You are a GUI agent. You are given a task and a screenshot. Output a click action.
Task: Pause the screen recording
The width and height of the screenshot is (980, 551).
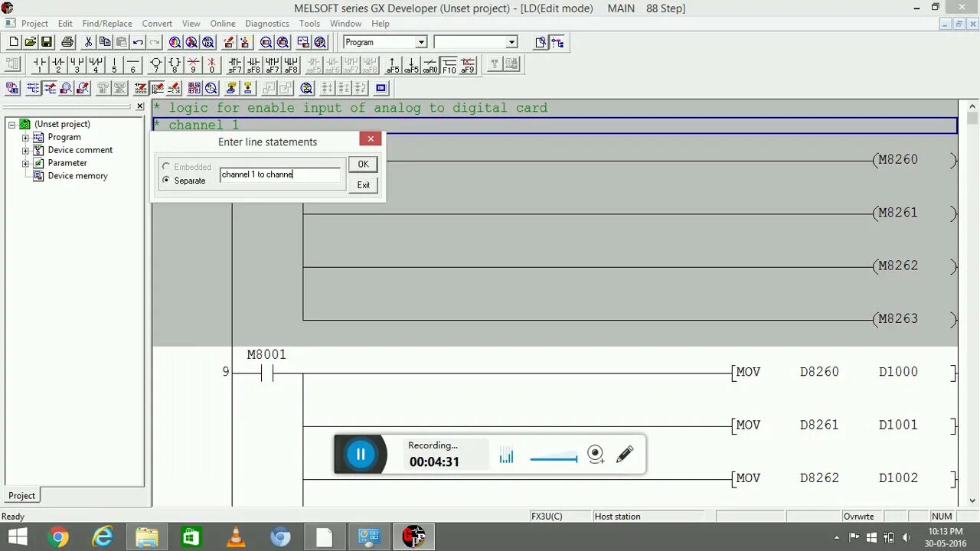click(x=361, y=455)
